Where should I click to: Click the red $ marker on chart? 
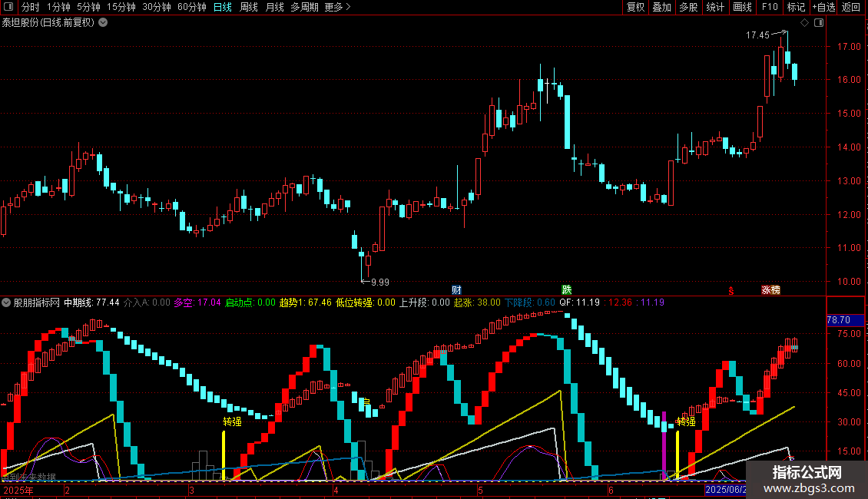(x=731, y=290)
